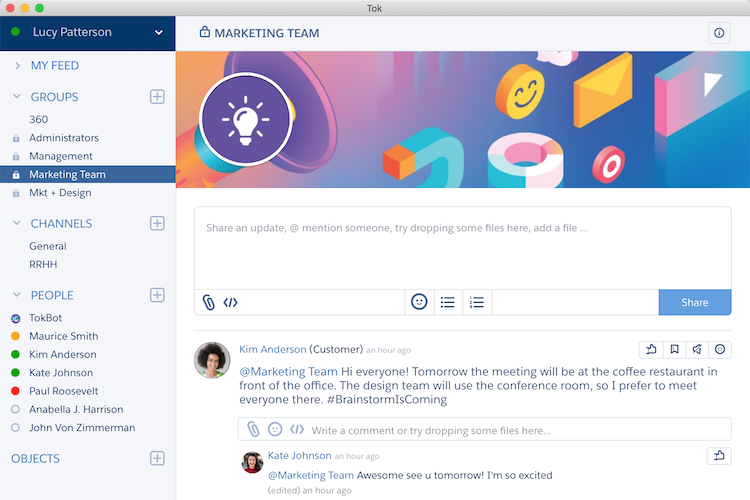This screenshot has width=750, height=500.
Task: Open Kate Johnson's profile link in comment
Action: [x=299, y=456]
